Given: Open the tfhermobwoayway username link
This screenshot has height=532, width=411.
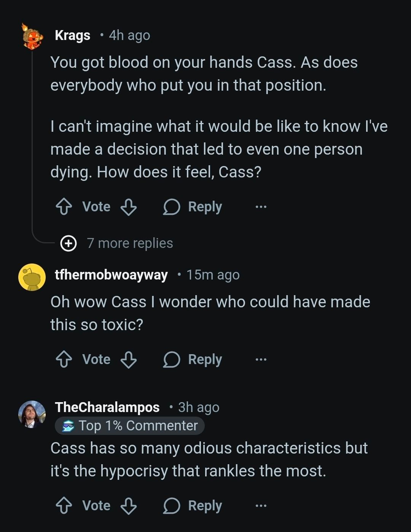Looking at the screenshot, I should coord(111,275).
